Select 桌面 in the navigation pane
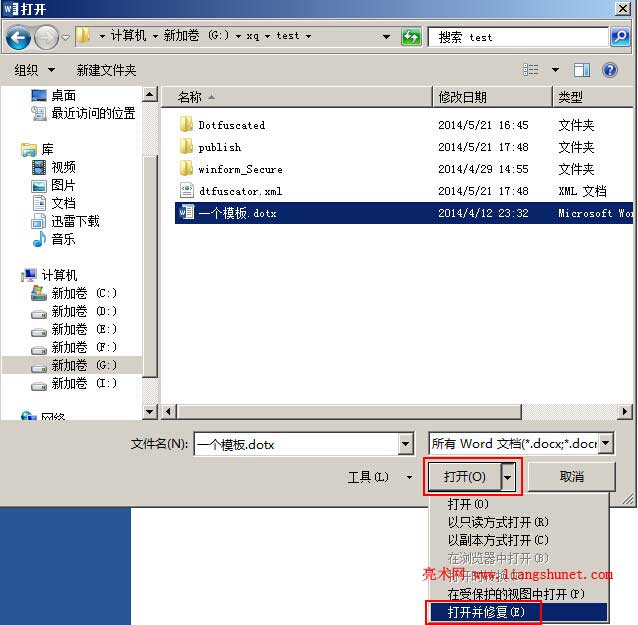The height and width of the screenshot is (625, 638). click(54, 95)
